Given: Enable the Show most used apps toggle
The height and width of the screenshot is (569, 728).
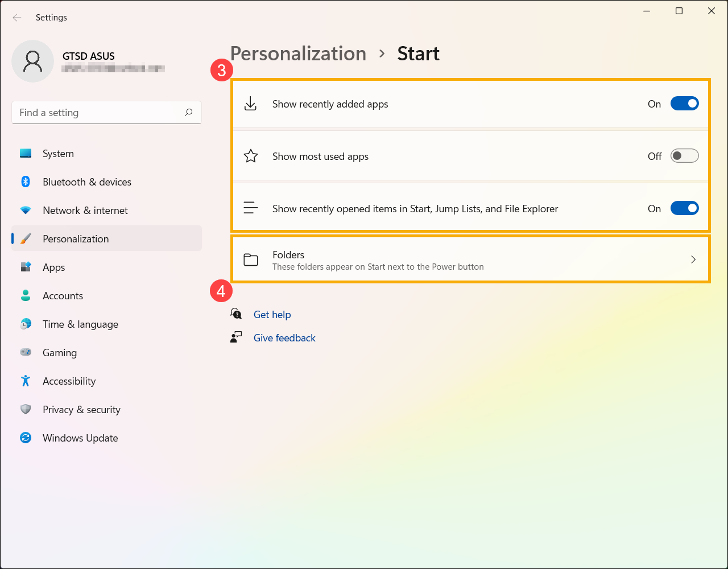Looking at the screenshot, I should (684, 156).
